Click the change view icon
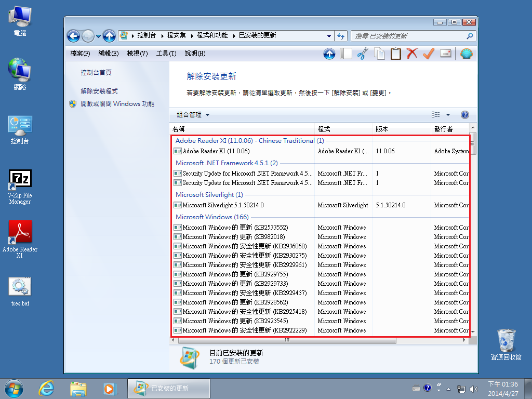532x399 pixels. pos(436,115)
